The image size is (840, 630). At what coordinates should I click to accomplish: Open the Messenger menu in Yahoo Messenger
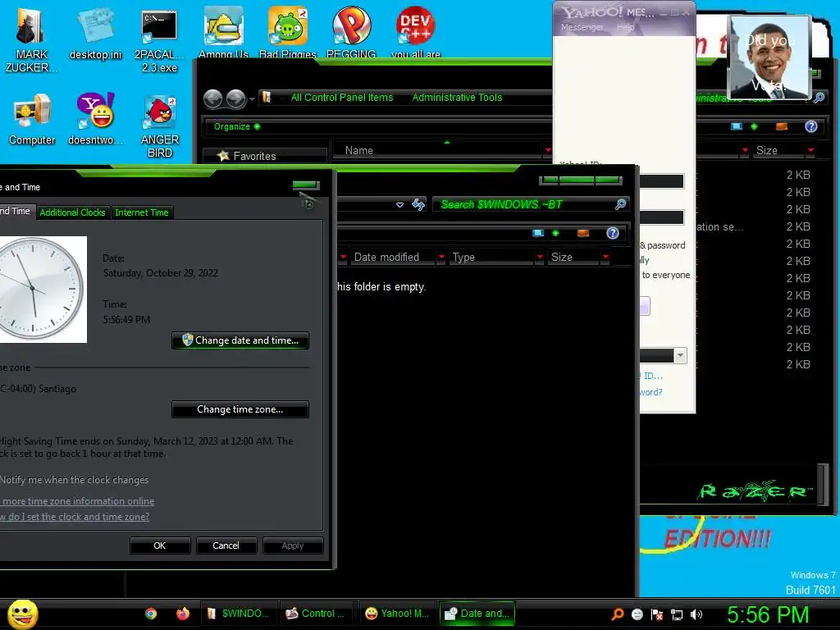click(582, 27)
